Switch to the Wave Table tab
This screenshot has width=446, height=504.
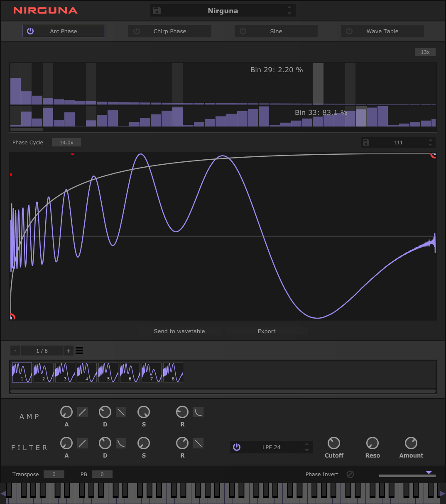[382, 31]
